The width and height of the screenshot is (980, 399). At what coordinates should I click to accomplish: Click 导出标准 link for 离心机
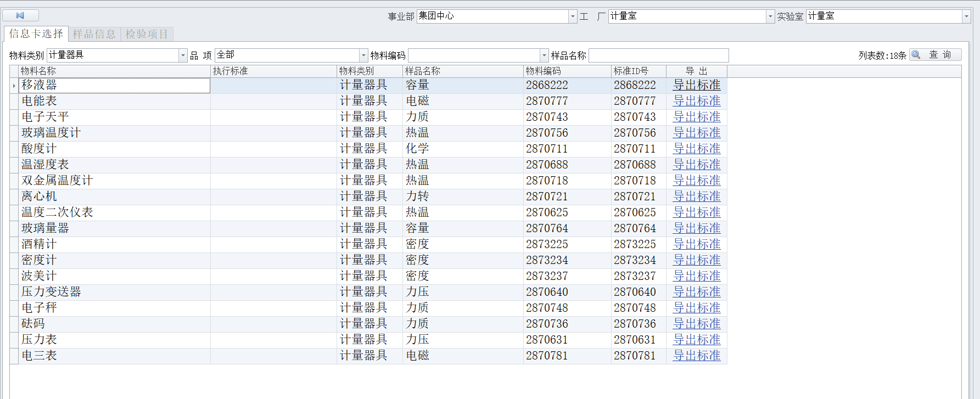697,196
